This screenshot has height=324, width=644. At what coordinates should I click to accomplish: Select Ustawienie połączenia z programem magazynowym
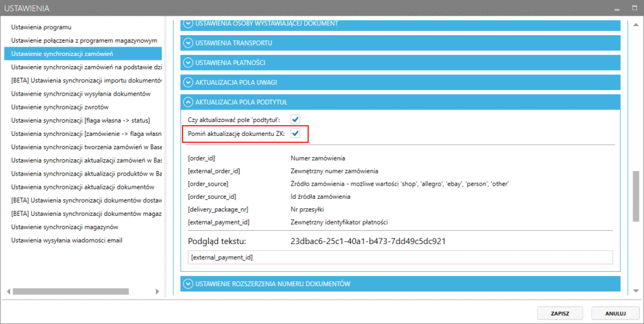[82, 41]
